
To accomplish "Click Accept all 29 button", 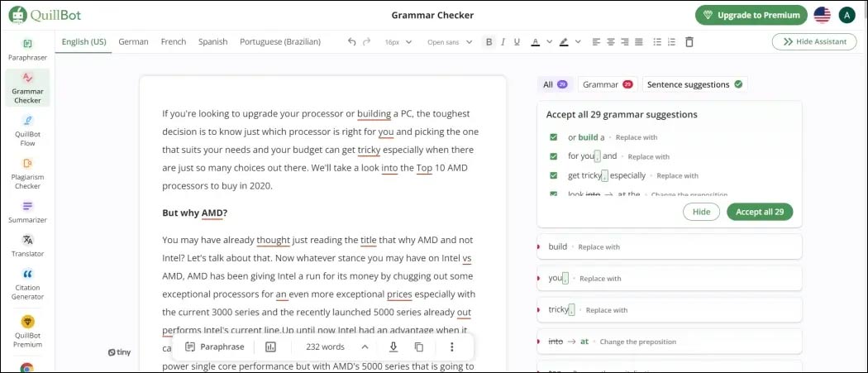I will tap(760, 212).
